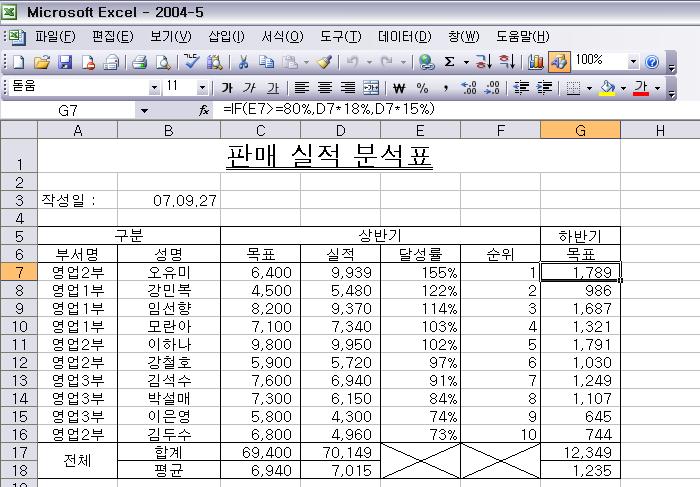Center-align the cell text
Viewport: 700px width, 487px height.
[325, 88]
